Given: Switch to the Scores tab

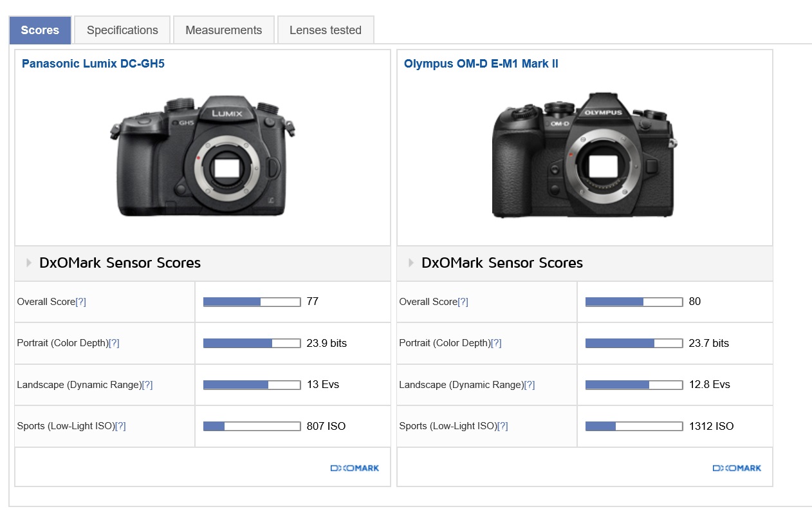Looking at the screenshot, I should [40, 30].
